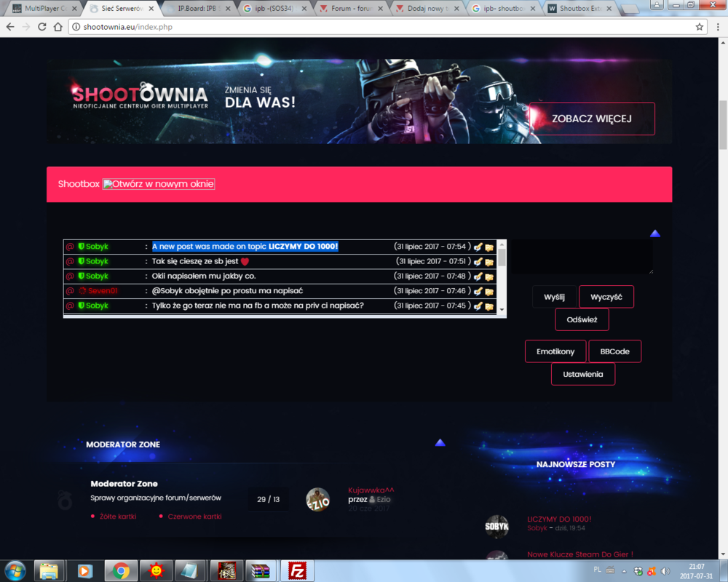The width and height of the screenshot is (728, 582).
Task: Collapse the Moderator Zone category
Action: [x=440, y=442]
